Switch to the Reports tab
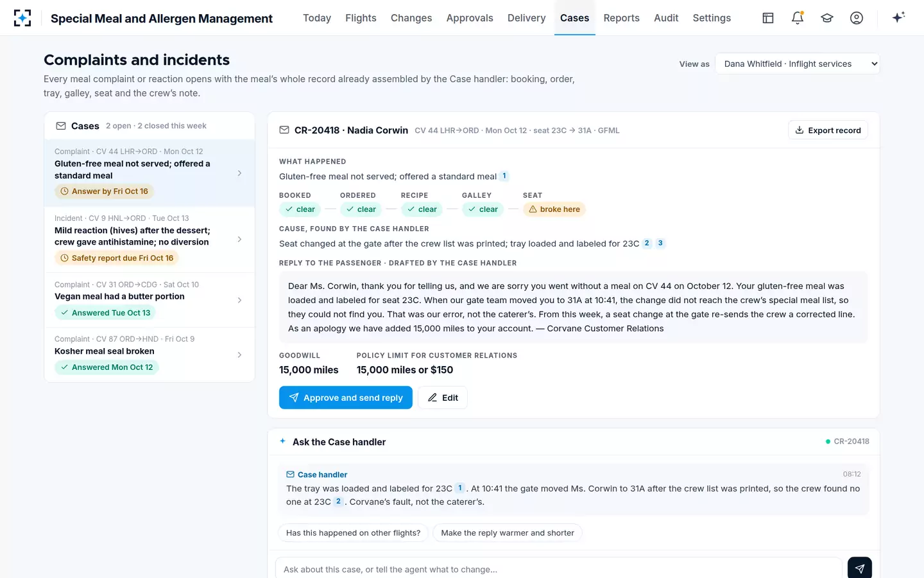 coord(621,18)
